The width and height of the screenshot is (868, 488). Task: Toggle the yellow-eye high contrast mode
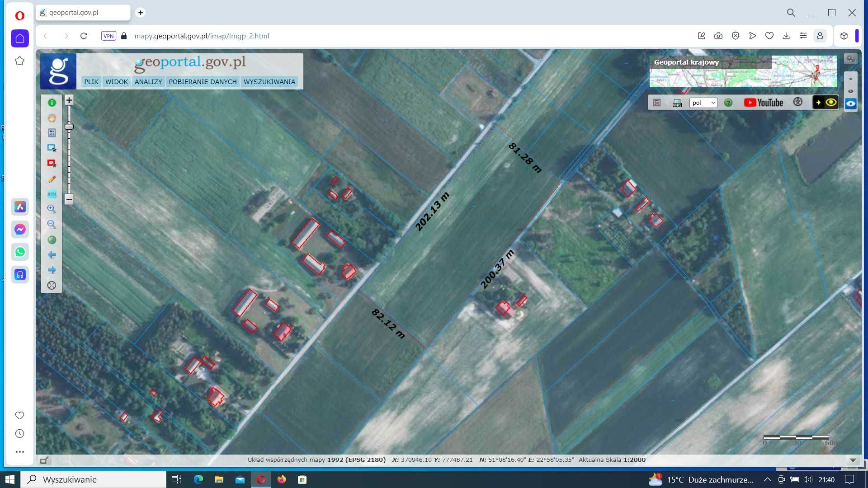[x=826, y=103]
